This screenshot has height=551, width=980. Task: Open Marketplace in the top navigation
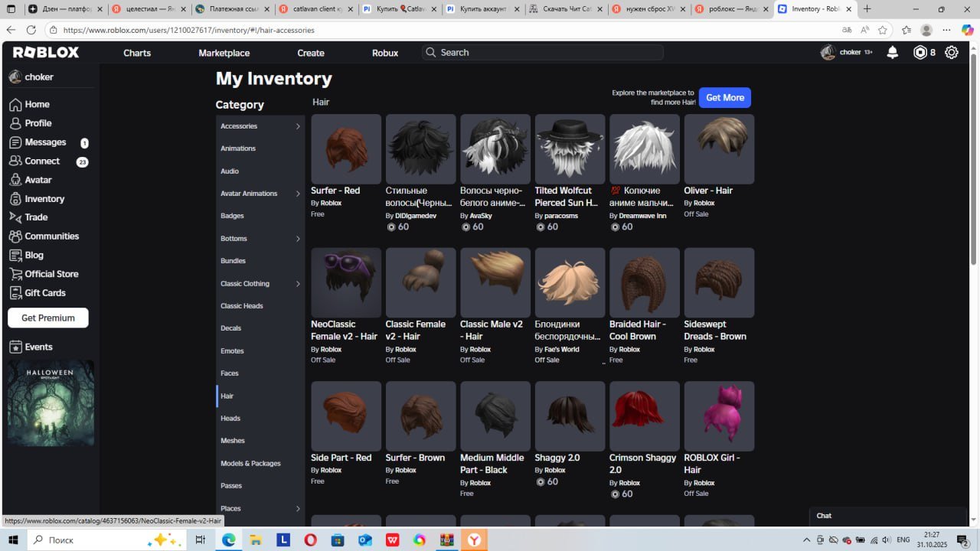click(x=224, y=53)
